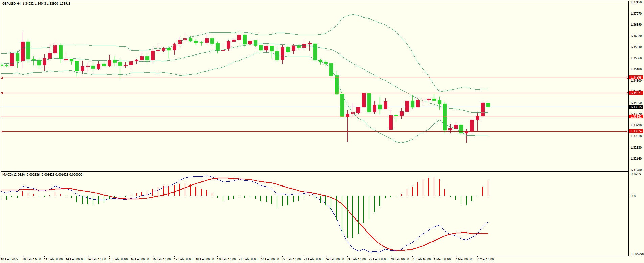Click the 17 Feb 08:00 time label

pyautogui.click(x=183, y=259)
